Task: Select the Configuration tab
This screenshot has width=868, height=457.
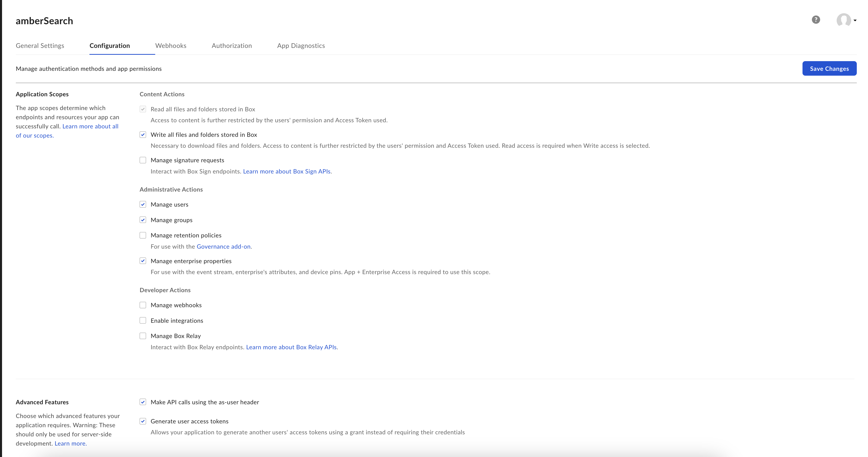Action: [x=110, y=45]
